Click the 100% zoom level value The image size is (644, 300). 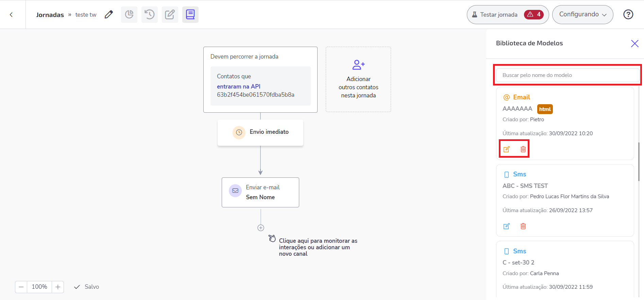(39, 287)
